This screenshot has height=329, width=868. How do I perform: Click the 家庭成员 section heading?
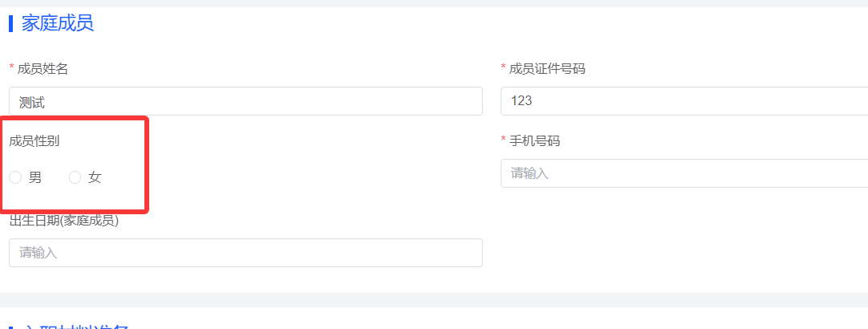(58, 23)
